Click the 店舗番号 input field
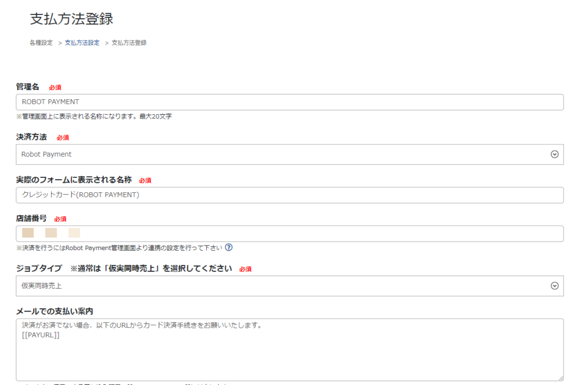The width and height of the screenshot is (588, 385). point(289,234)
